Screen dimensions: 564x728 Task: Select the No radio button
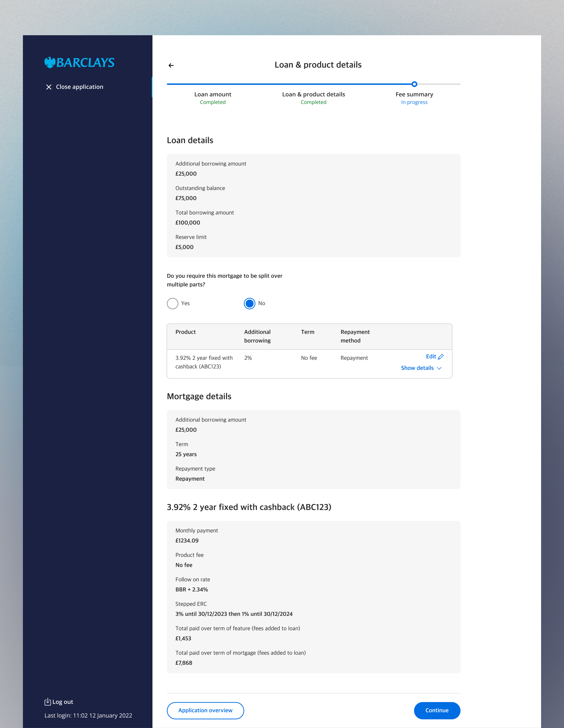point(249,303)
